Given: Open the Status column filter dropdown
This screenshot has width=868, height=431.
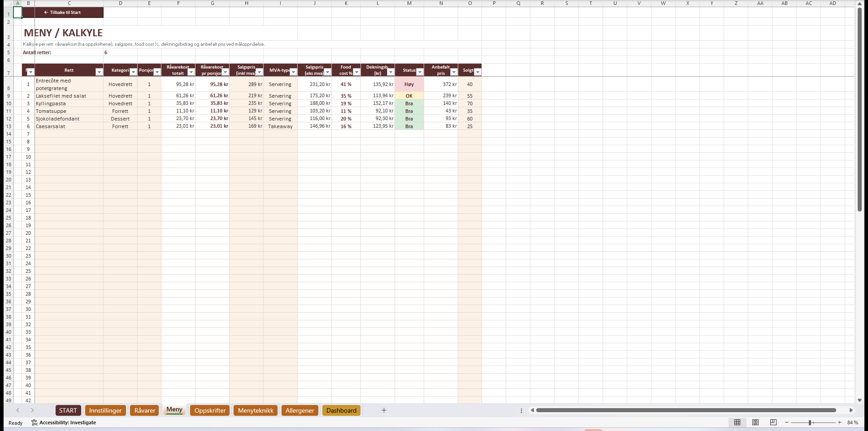Looking at the screenshot, I should (x=420, y=72).
